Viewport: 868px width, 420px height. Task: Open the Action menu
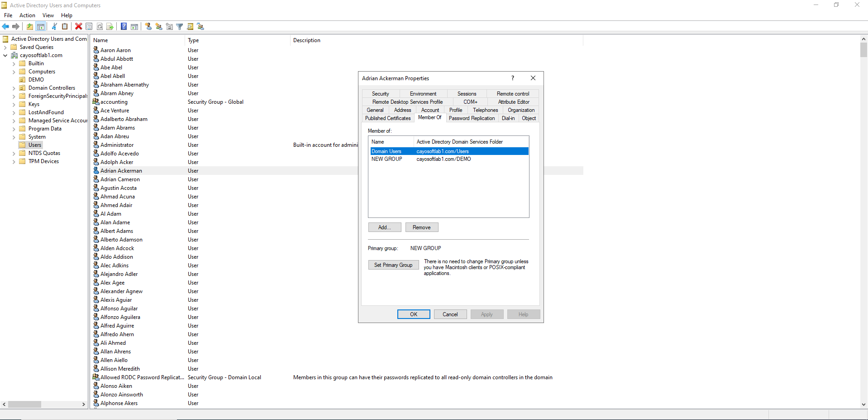[27, 15]
